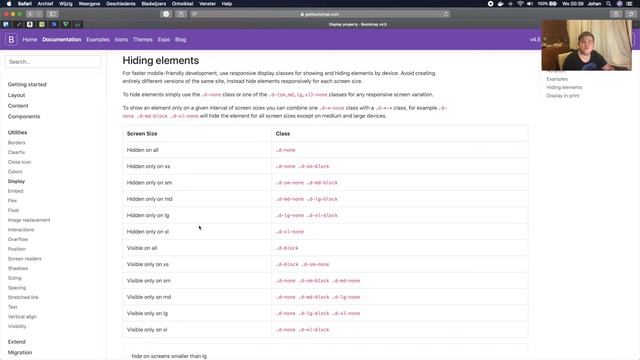Go back with Safari's back arrow
This screenshot has height=360, width=640.
coord(30,14)
